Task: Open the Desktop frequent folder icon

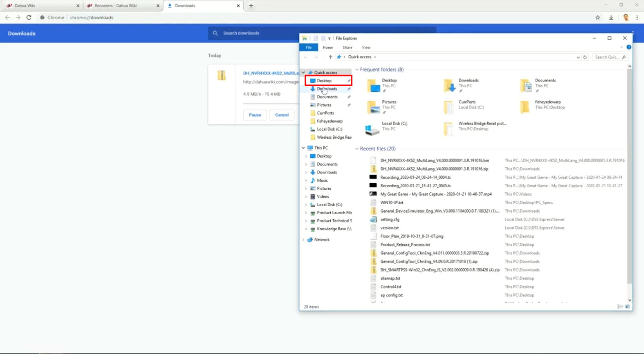Action: (x=373, y=85)
